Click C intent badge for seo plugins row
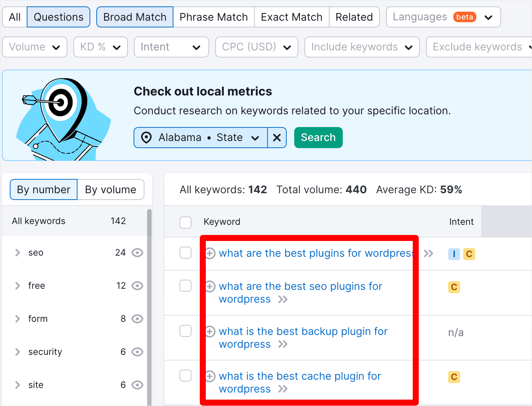 point(454,287)
